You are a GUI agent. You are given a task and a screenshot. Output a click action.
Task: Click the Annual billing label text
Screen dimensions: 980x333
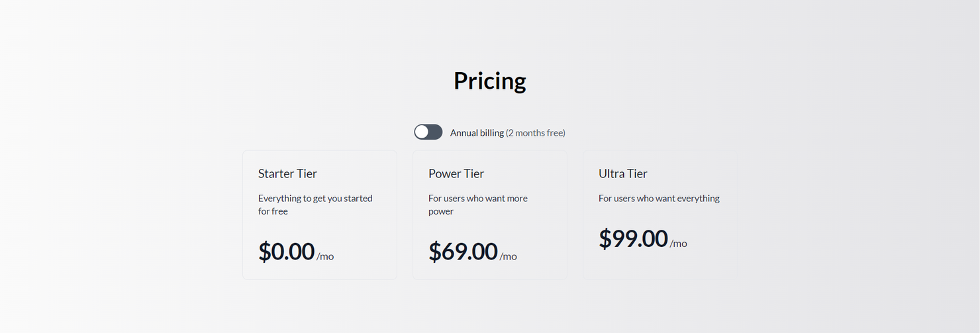point(477,132)
